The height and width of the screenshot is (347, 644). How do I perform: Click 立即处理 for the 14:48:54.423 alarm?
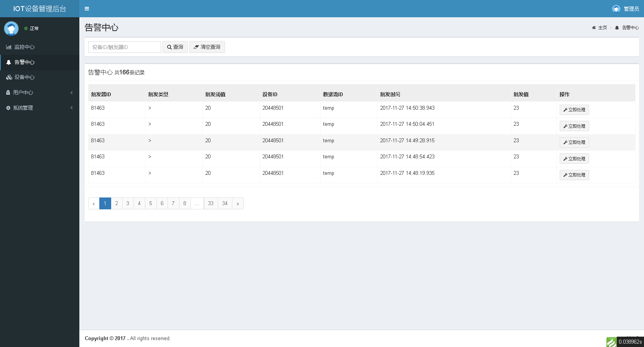(x=574, y=159)
